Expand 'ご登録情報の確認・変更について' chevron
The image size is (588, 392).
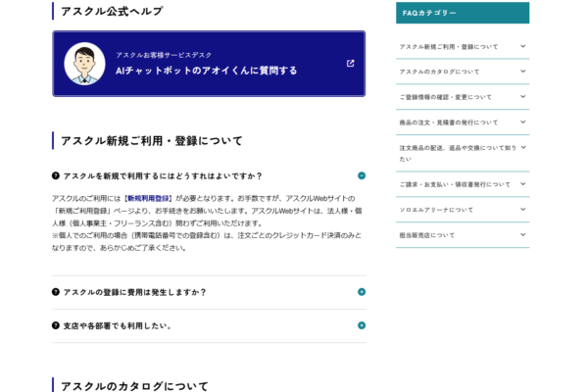(522, 96)
